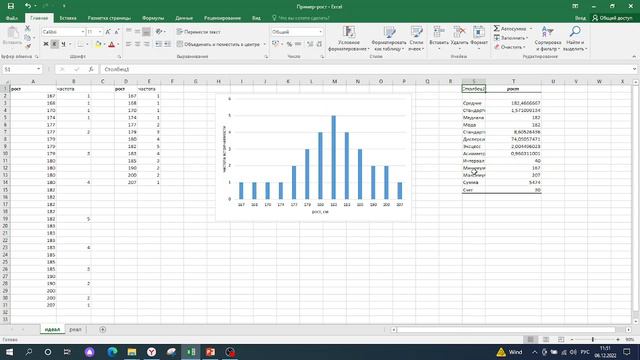Decrease decimal places

click(319, 44)
